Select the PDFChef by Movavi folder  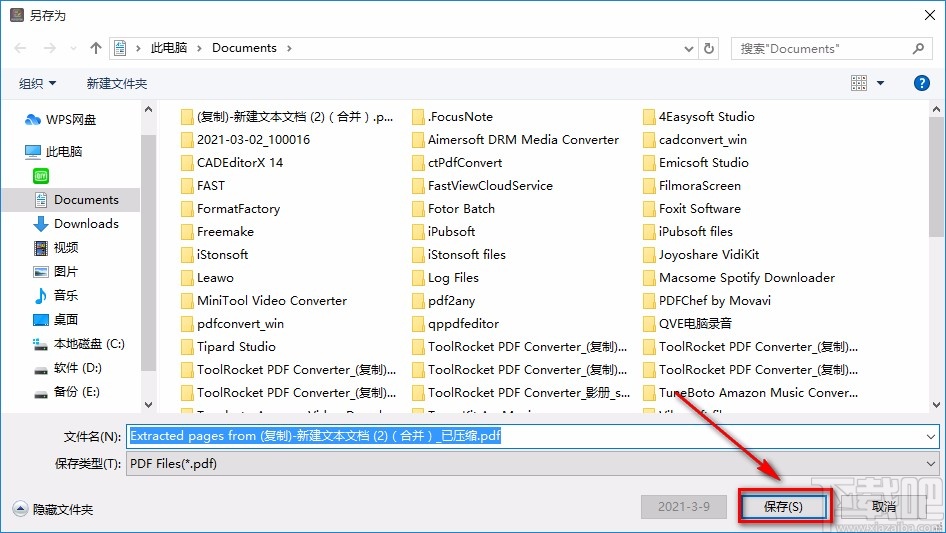[x=707, y=301]
